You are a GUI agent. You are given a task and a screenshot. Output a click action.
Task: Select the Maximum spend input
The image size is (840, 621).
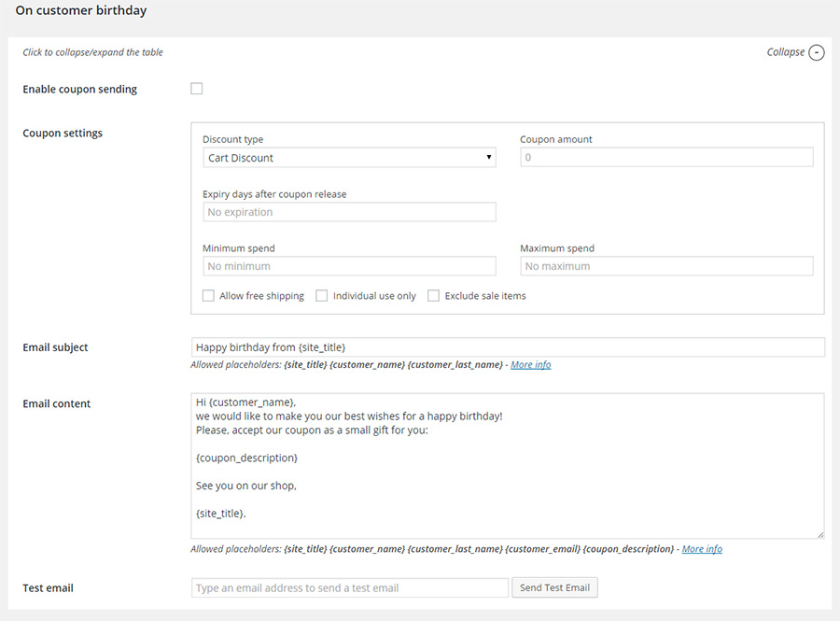666,266
